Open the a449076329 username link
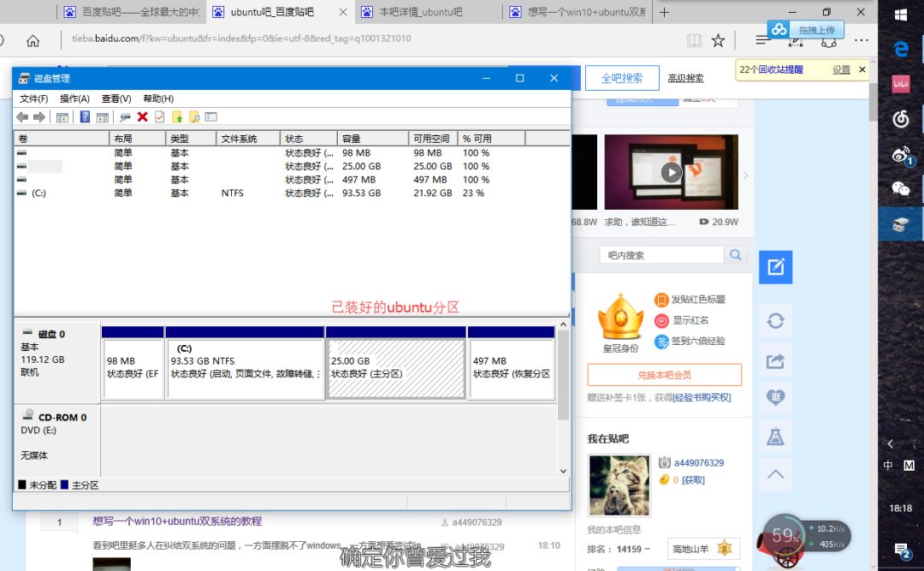This screenshot has width=924, height=571. [x=699, y=463]
